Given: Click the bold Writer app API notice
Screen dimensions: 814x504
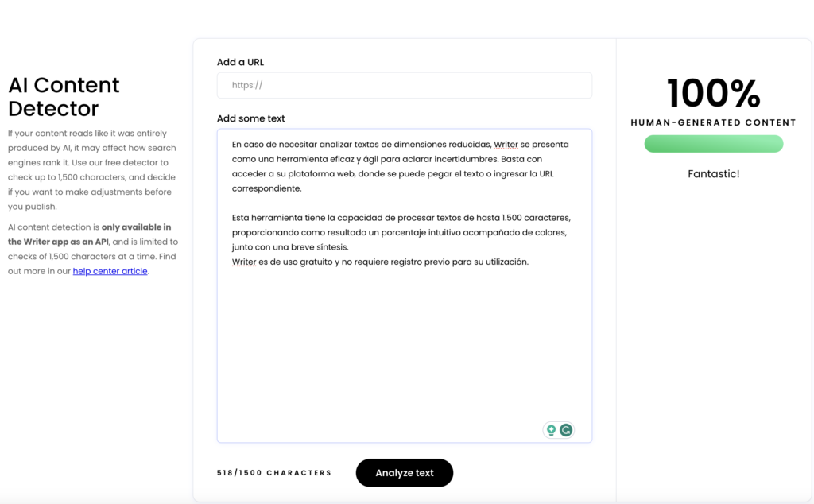Looking at the screenshot, I should [x=89, y=235].
